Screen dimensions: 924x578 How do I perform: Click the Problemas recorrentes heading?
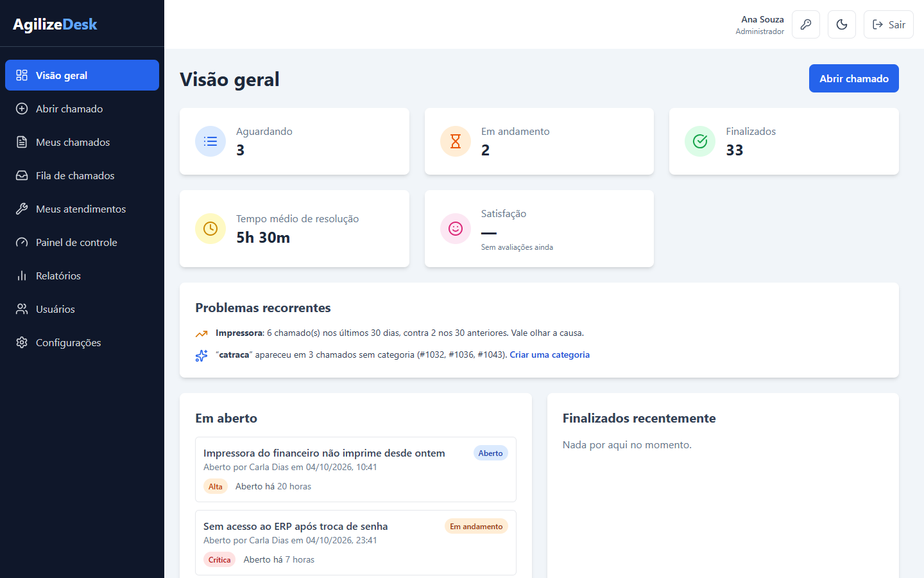(263, 308)
